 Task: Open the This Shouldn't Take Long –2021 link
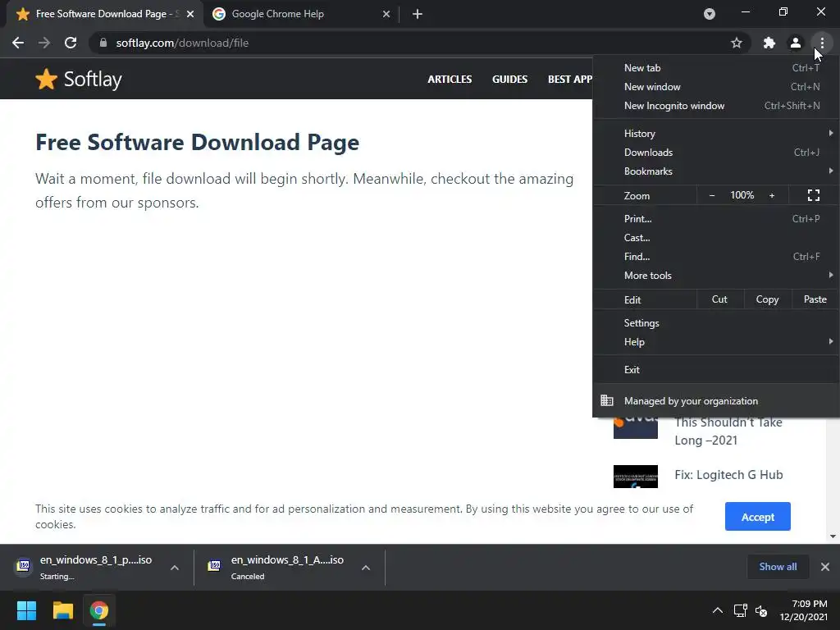(728, 431)
